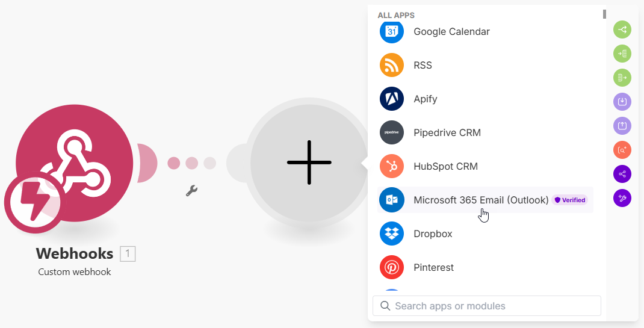The image size is (644, 328).
Task: Choose the Apify app icon
Action: [392, 99]
